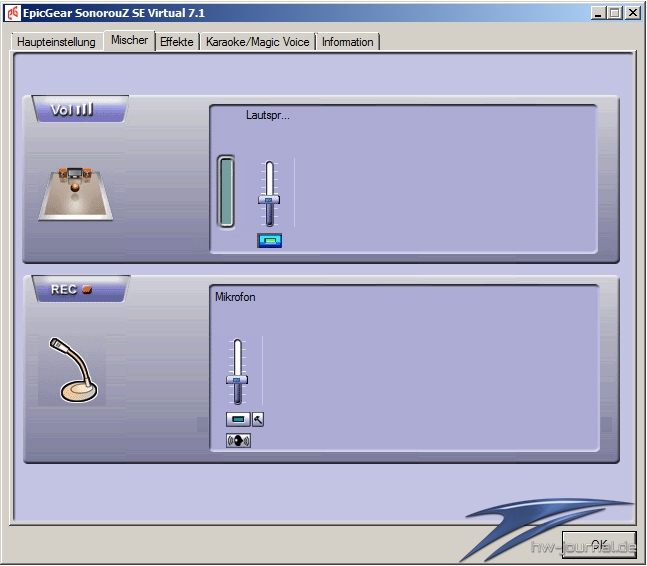Viewport: 647px width, 566px height.
Task: Click the tall green level meter
Action: point(226,192)
